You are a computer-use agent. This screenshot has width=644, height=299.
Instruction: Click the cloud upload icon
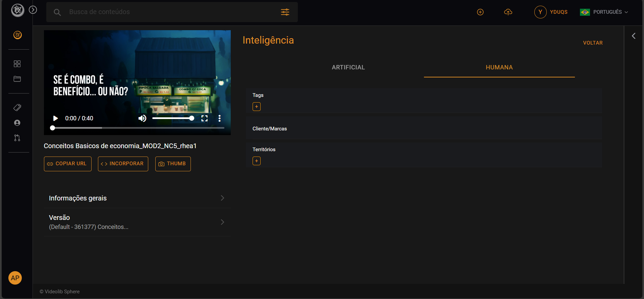(508, 12)
